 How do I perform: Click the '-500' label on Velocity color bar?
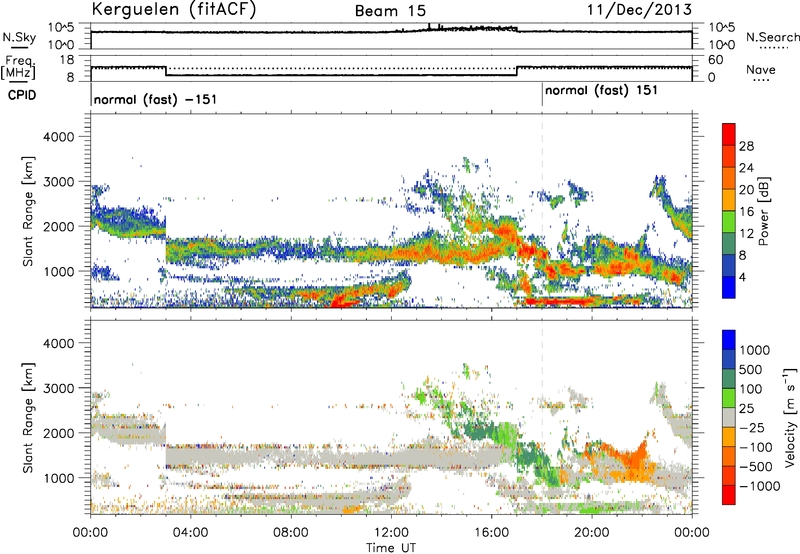756,467
